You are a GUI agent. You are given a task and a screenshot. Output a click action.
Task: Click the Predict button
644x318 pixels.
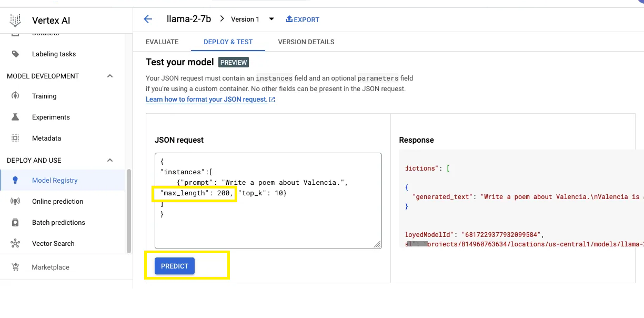click(175, 266)
